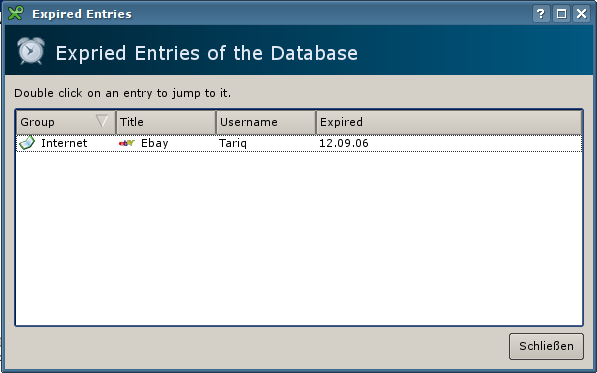The image size is (597, 373).
Task: Click the 'Expried Entries of the Database' heading
Action: [x=207, y=53]
